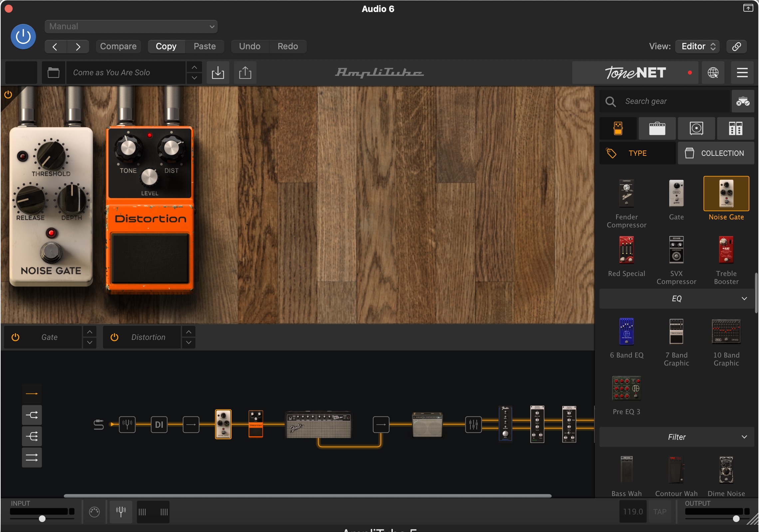Click the Gate slot down chevron
The width and height of the screenshot is (759, 532).
click(90, 343)
